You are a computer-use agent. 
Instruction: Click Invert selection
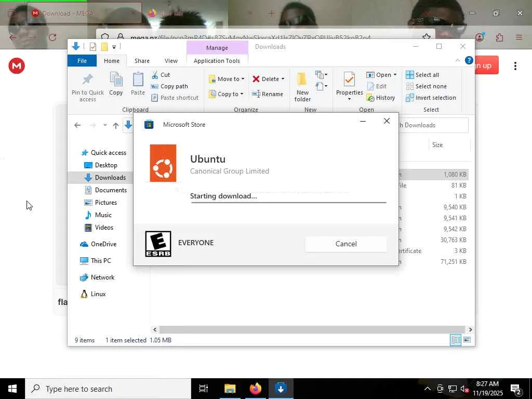(431, 98)
